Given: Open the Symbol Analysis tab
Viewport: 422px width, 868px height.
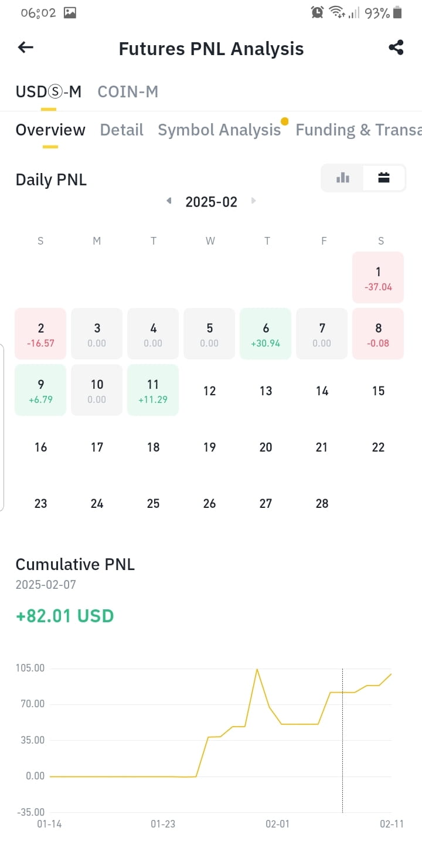Looking at the screenshot, I should (219, 130).
